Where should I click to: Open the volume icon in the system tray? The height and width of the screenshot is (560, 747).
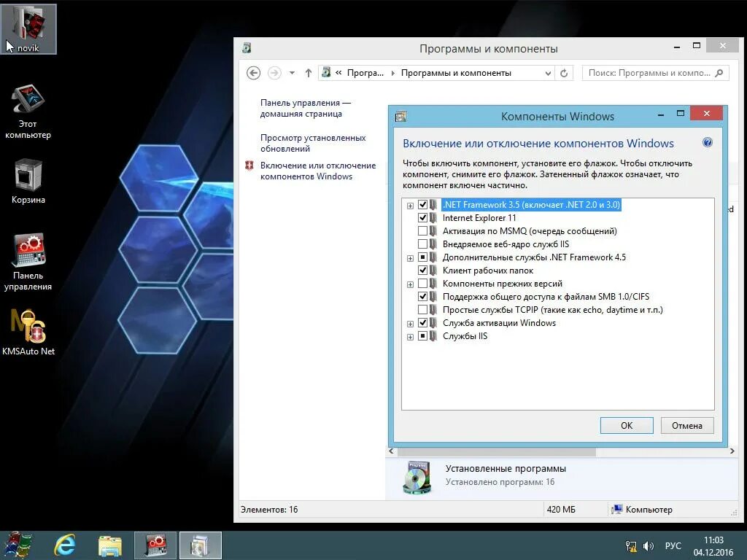pyautogui.click(x=648, y=545)
